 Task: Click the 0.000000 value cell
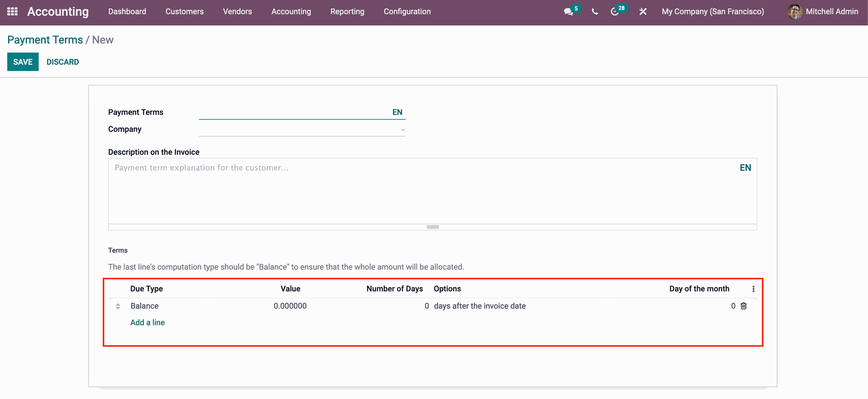[290, 306]
